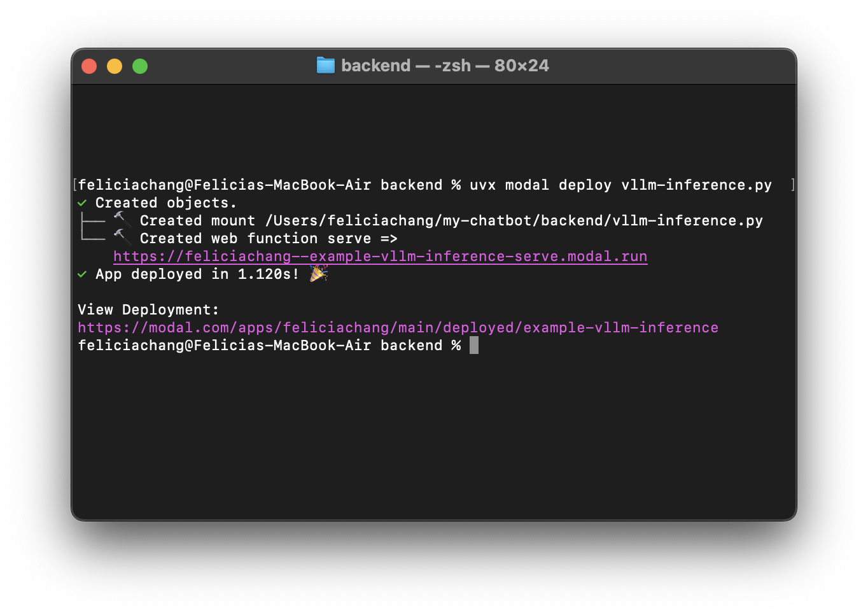Open the View Deployment modal.com link

(397, 327)
